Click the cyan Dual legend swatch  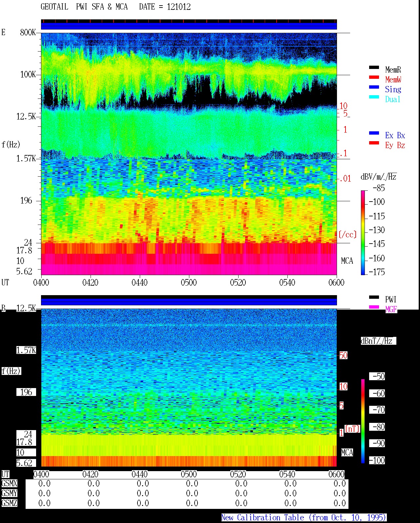[374, 97]
